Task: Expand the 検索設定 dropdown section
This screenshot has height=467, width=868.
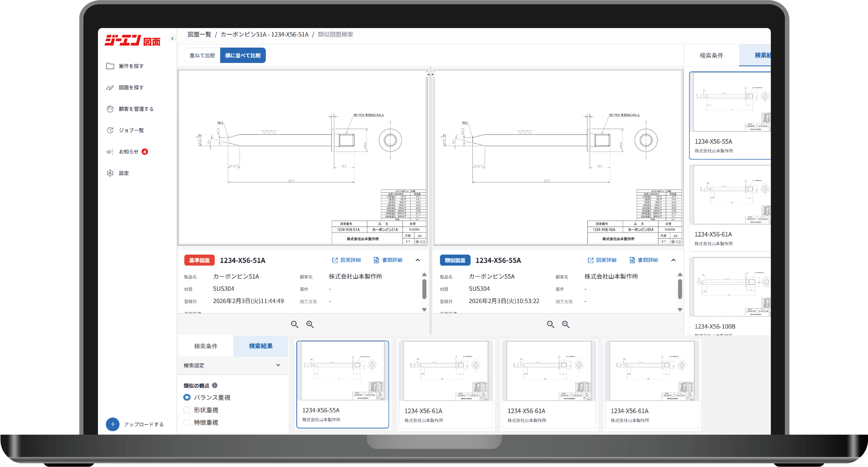Action: [278, 365]
